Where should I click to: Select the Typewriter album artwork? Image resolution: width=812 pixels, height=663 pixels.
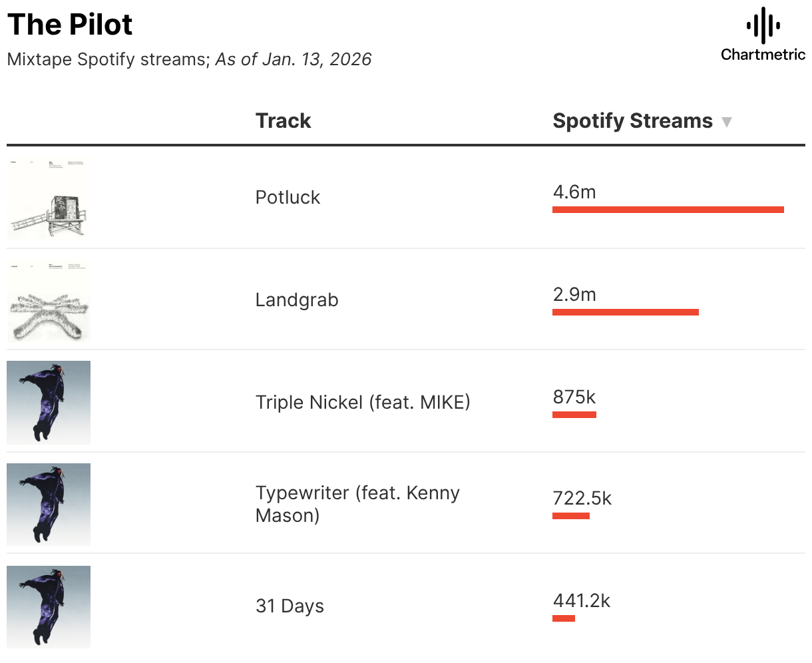[49, 505]
